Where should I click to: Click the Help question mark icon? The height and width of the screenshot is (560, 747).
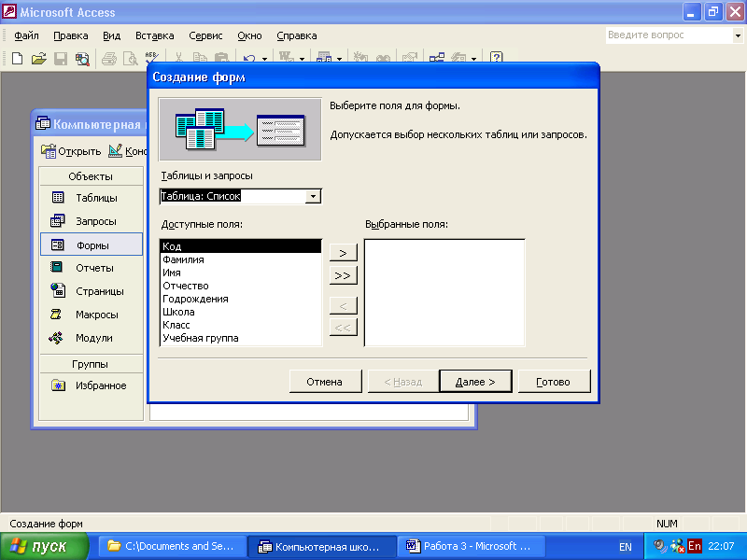pyautogui.click(x=496, y=58)
